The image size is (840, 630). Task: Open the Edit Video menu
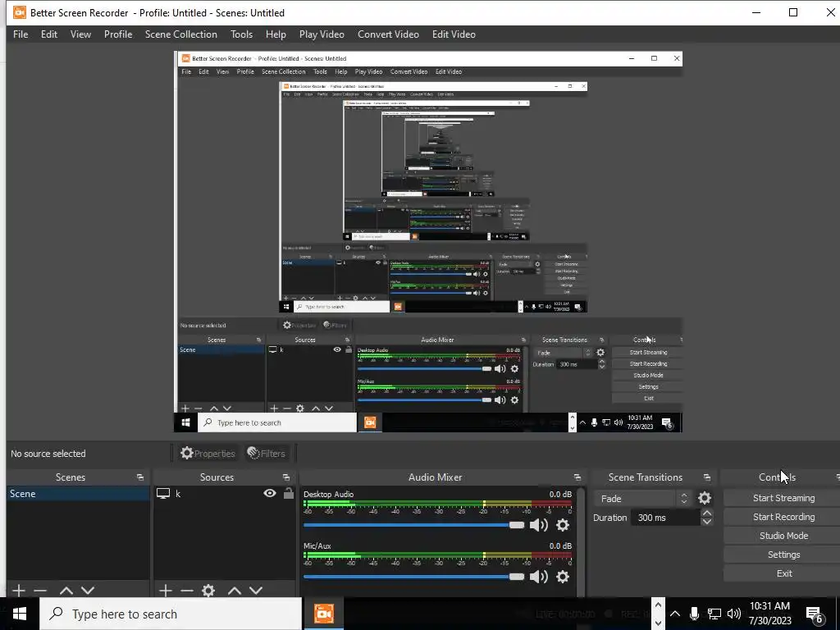point(454,34)
